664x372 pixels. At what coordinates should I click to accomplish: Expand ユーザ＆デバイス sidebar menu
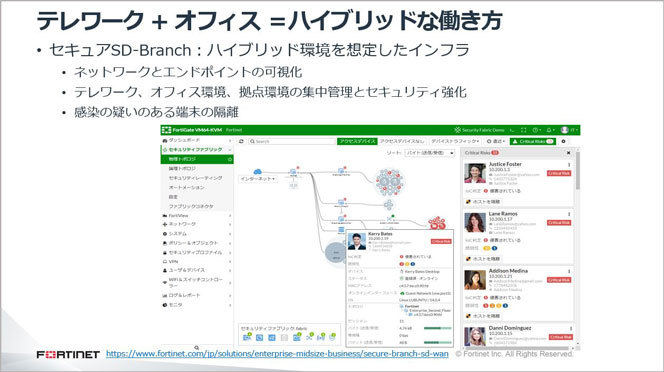coord(197,270)
